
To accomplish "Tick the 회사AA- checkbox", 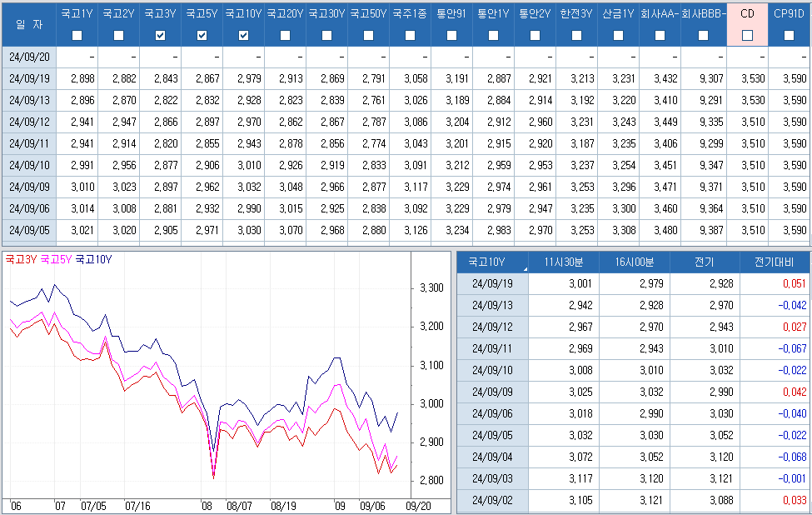I will click(660, 35).
